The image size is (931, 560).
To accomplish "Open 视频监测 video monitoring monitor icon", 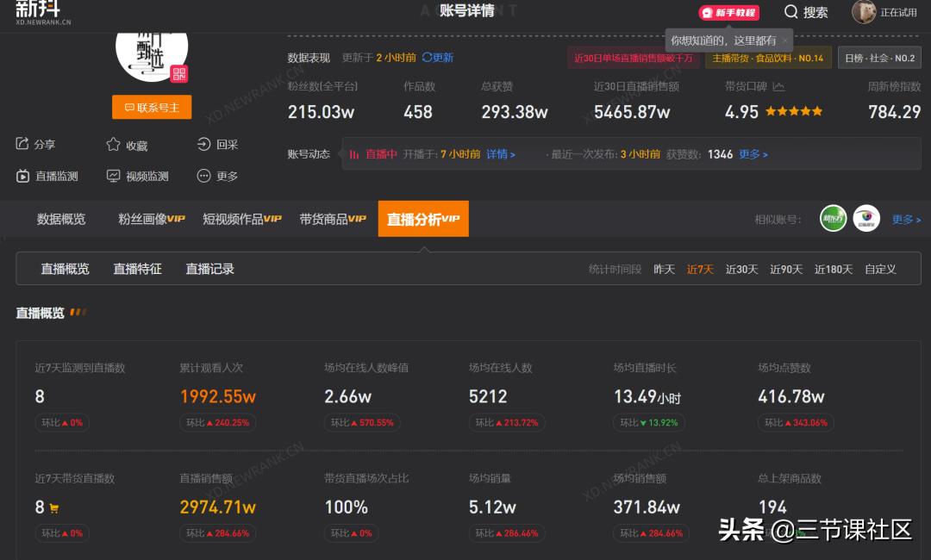I will [x=114, y=176].
